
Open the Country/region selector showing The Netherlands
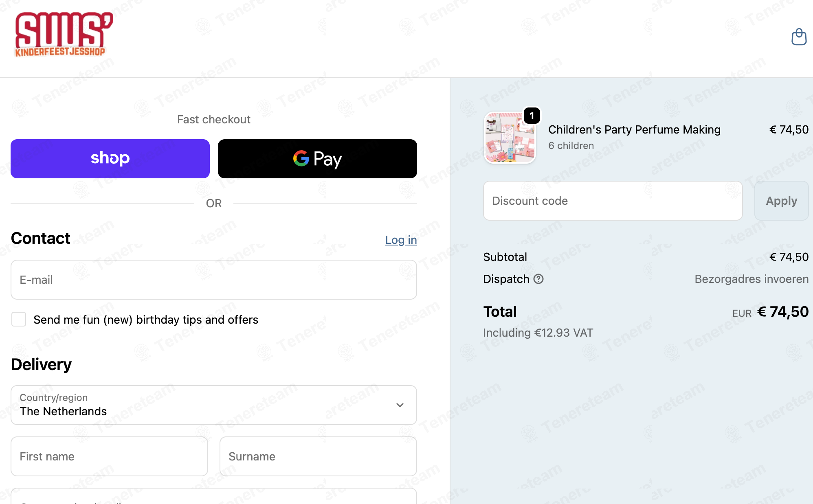(x=214, y=405)
